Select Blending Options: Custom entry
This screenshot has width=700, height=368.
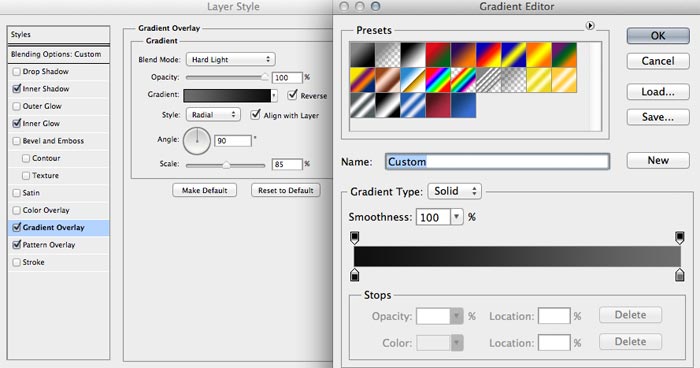58,54
